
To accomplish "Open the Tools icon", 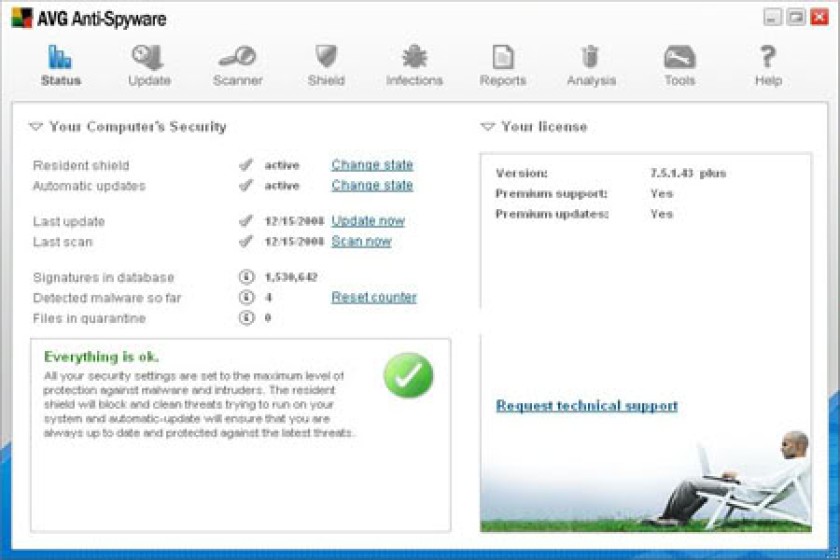I will (x=679, y=57).
